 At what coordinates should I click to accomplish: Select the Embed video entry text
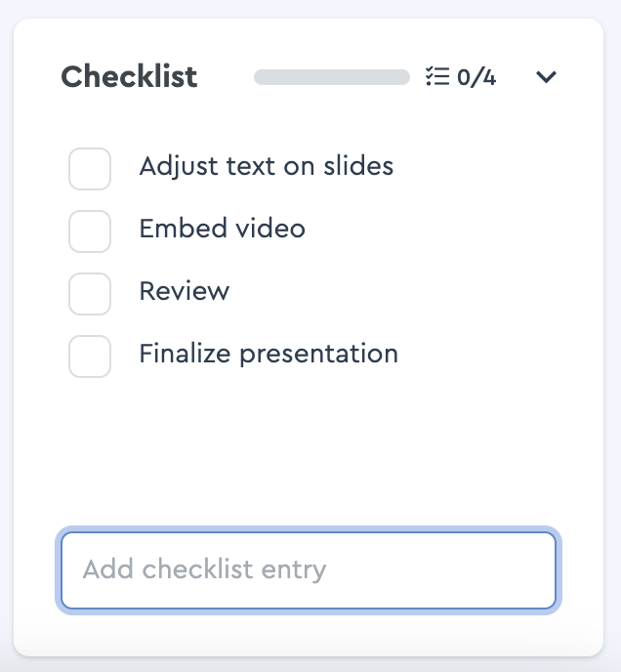point(222,228)
